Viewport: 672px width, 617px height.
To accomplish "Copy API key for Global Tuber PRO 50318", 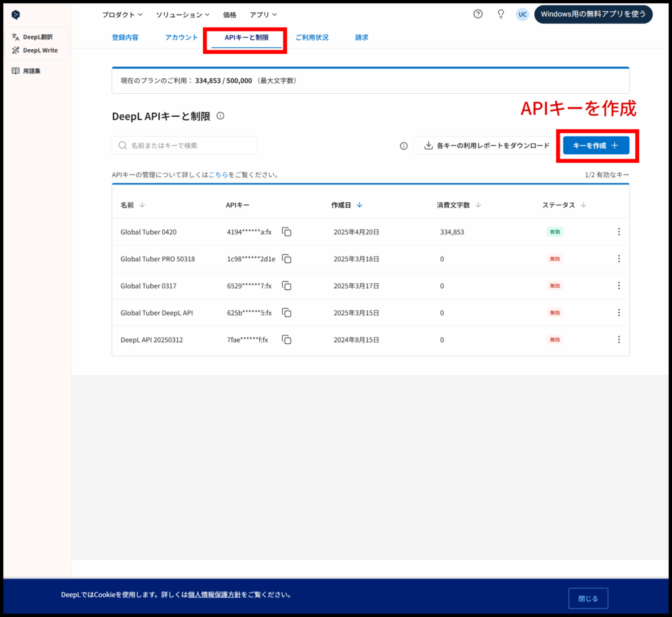I will [x=287, y=259].
